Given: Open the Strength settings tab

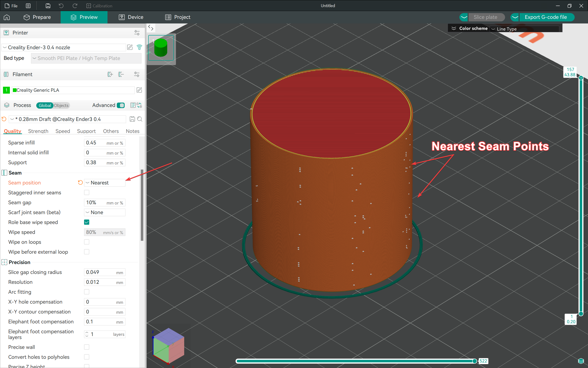Looking at the screenshot, I should (x=38, y=131).
